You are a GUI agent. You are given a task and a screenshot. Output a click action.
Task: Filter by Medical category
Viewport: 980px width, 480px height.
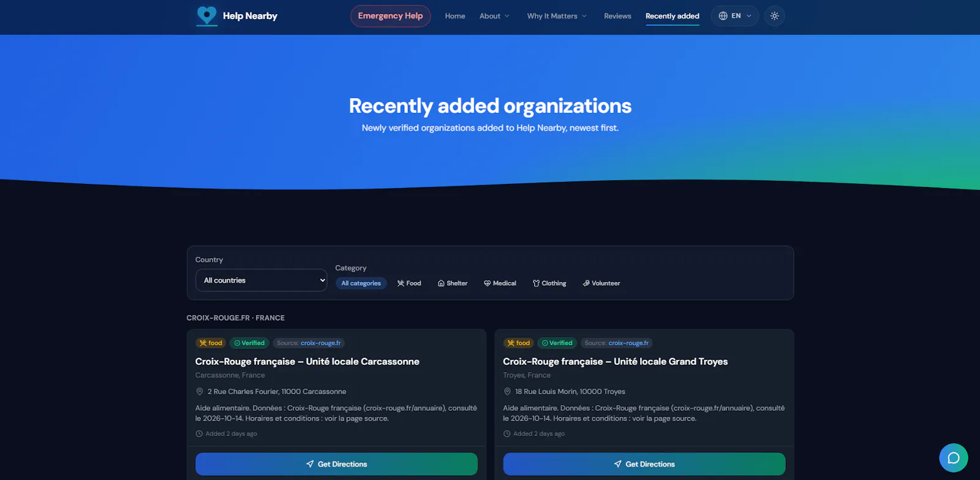pyautogui.click(x=500, y=283)
